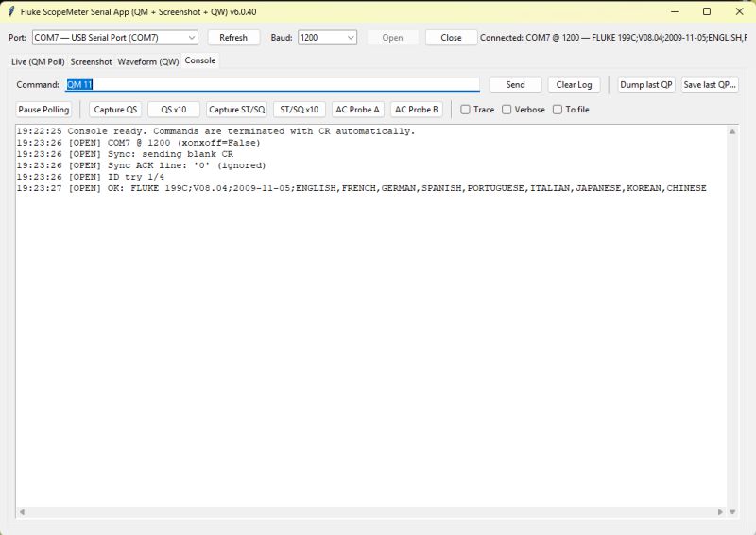Click the vertical scrollbar down arrow
Image resolution: width=756 pixels, height=535 pixels.
point(732,512)
